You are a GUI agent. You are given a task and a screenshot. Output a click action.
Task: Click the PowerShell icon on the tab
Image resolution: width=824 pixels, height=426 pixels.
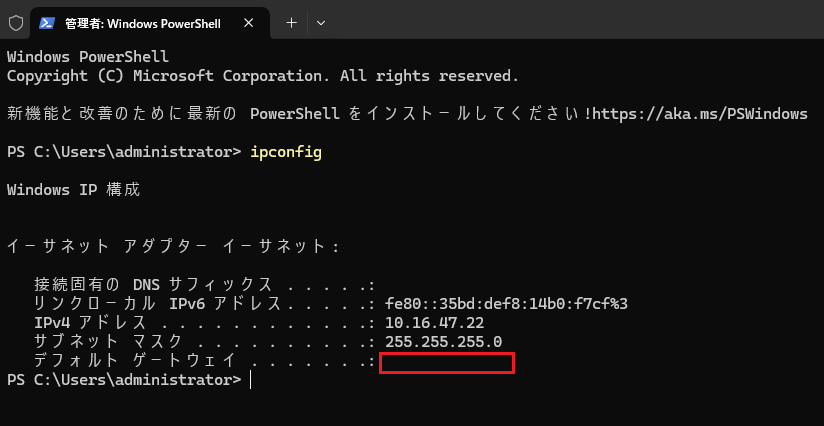(47, 23)
